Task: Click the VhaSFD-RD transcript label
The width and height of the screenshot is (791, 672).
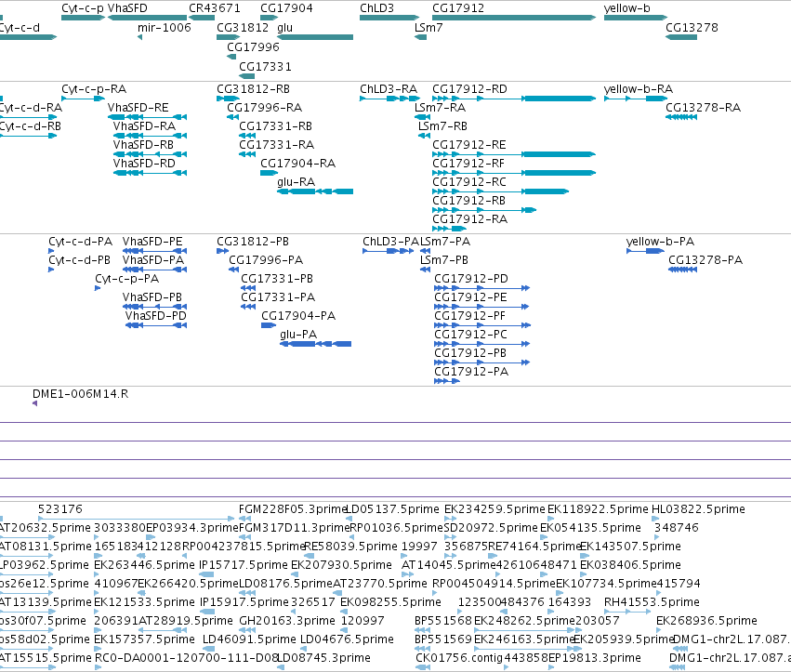Action: click(x=144, y=164)
